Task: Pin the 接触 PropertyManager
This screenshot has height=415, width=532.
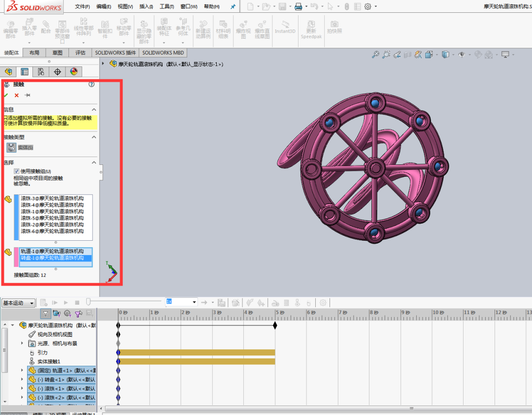Action: point(27,95)
